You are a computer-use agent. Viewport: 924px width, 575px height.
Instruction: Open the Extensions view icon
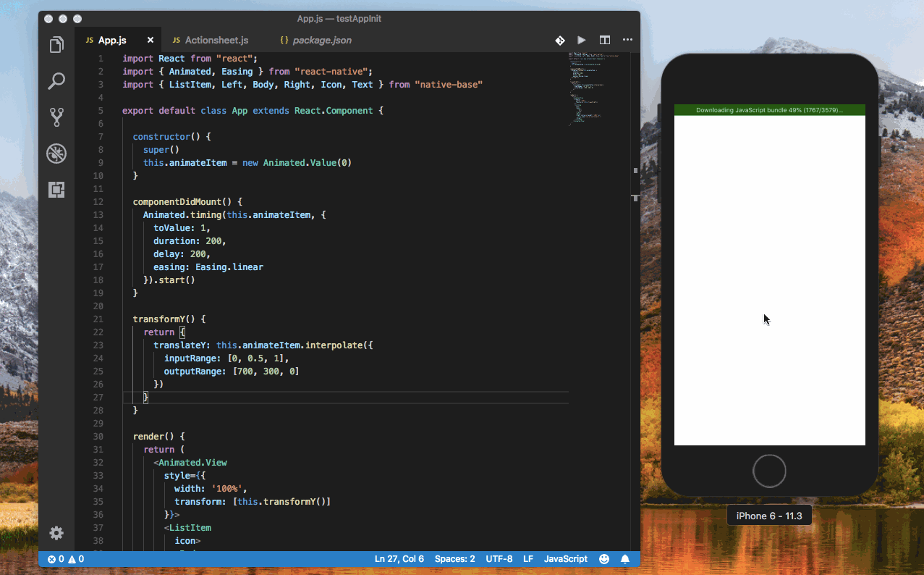(56, 190)
